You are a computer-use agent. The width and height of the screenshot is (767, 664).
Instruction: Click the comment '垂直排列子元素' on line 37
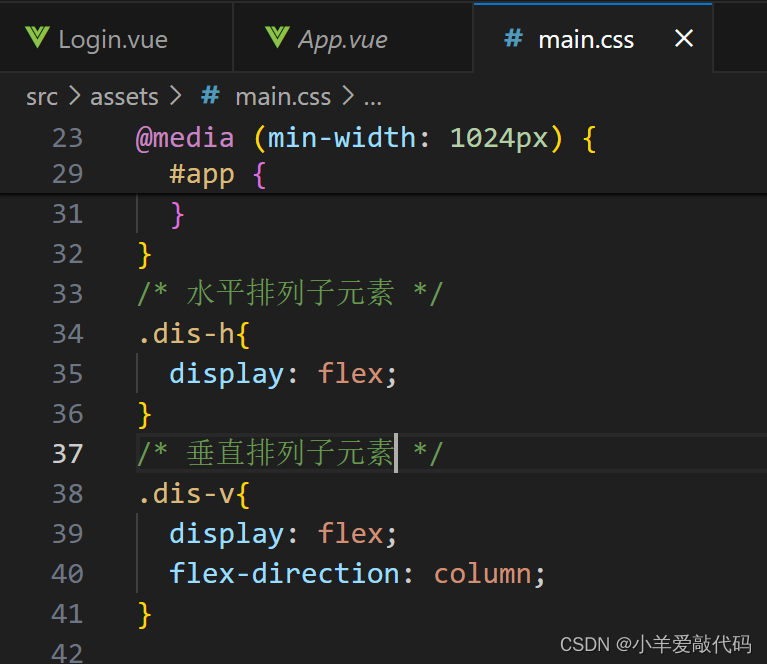point(290,453)
